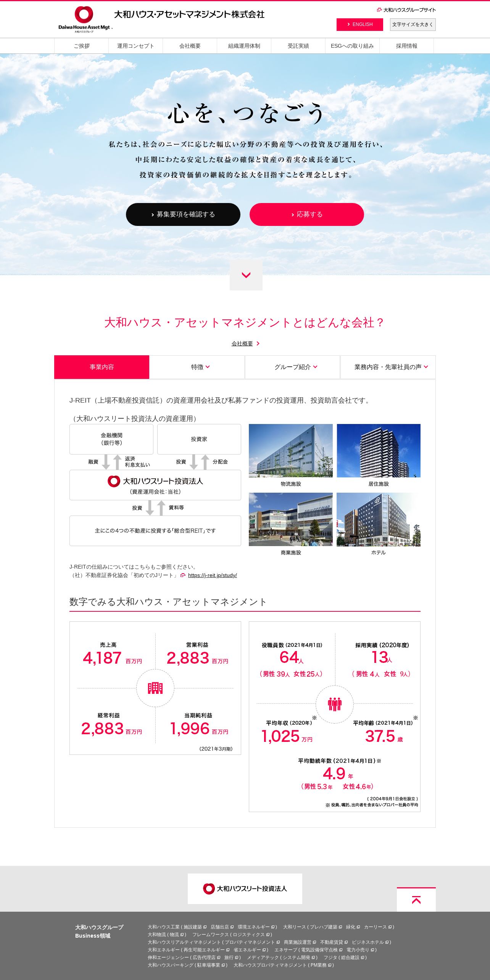Select the 事業内容 tab
The width and height of the screenshot is (490, 980).
(x=102, y=367)
